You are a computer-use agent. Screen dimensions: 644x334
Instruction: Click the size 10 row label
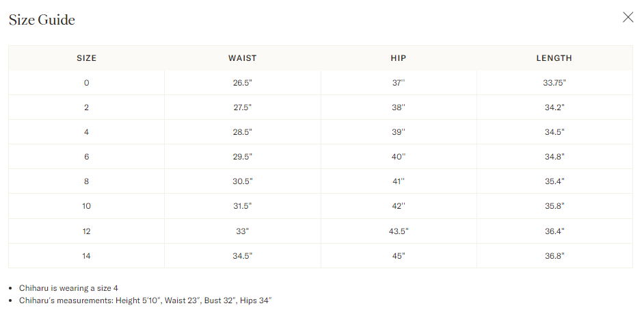[86, 206]
